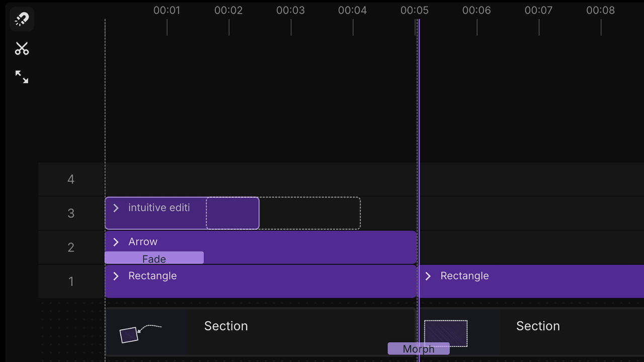Screen dimensions: 644x362
Task: Click the first Section label
Action: [x=225, y=326]
